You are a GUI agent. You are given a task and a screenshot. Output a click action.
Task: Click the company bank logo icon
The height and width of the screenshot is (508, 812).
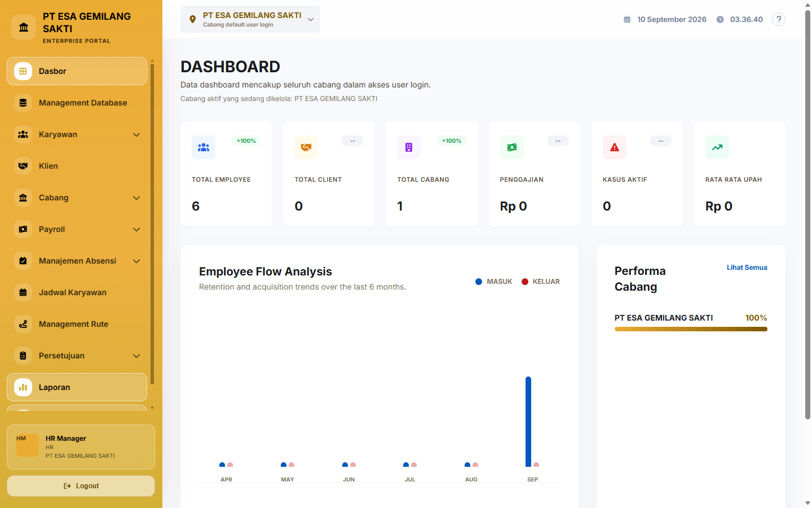click(x=24, y=27)
